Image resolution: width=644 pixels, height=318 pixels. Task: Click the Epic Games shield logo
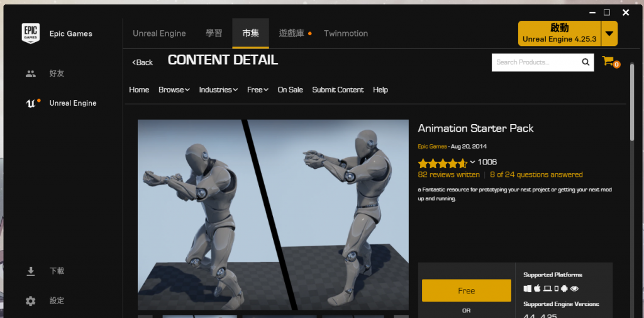point(31,34)
